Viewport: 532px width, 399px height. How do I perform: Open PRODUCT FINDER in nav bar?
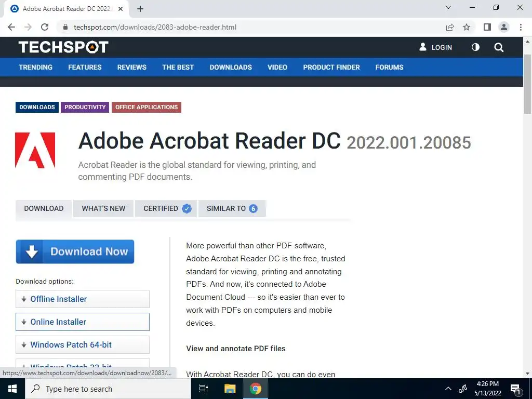tap(331, 67)
